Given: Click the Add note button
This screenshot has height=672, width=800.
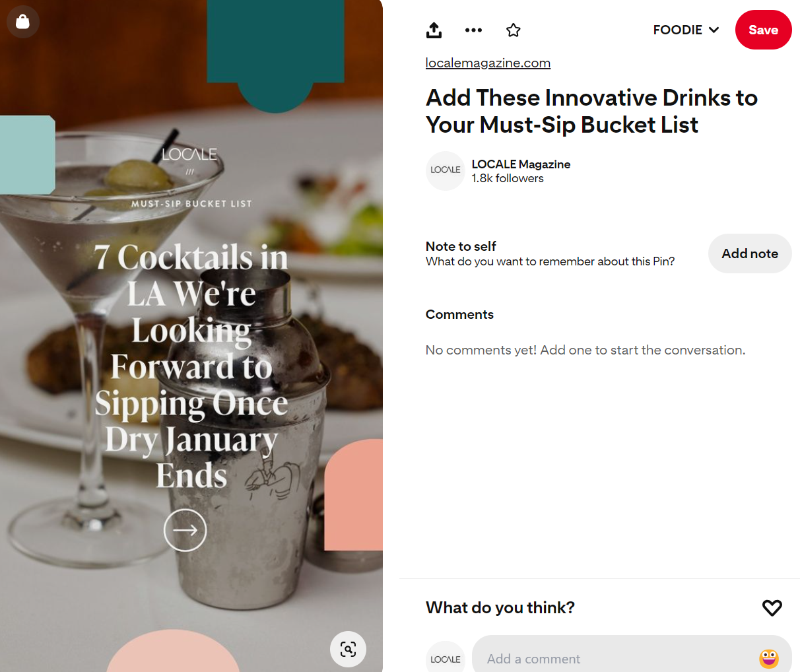Looking at the screenshot, I should [750, 253].
